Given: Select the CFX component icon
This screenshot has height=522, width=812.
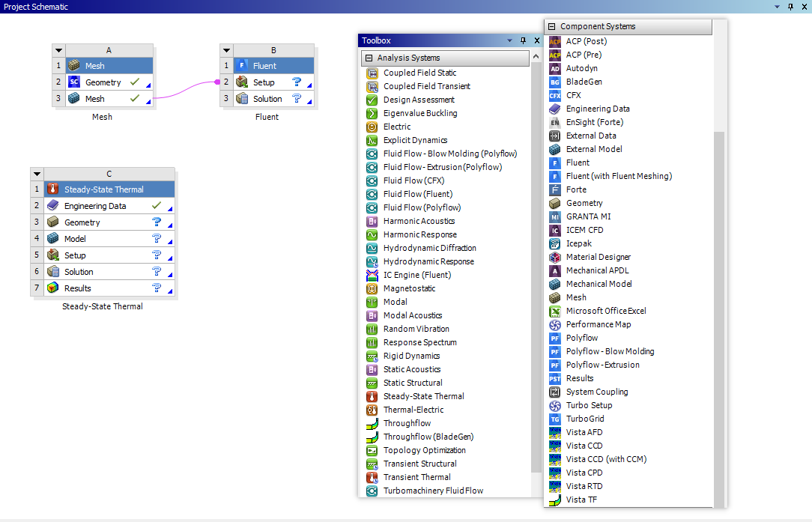Looking at the screenshot, I should click(554, 95).
